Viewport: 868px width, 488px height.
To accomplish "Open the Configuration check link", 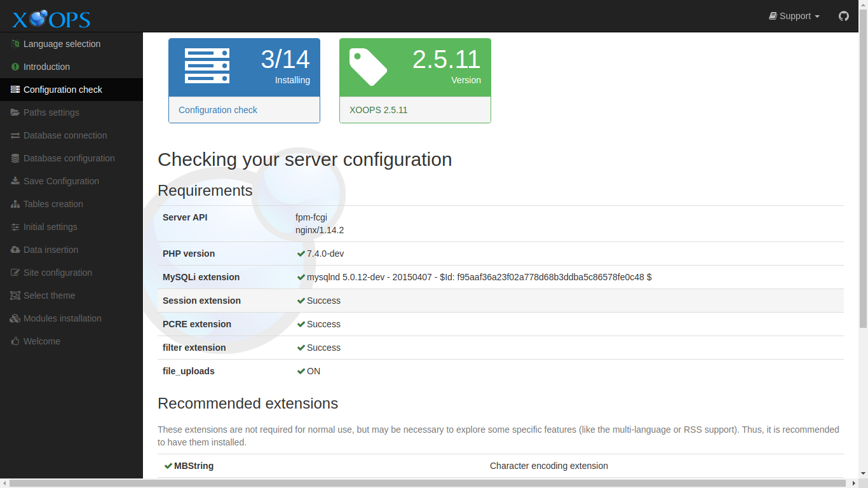I will pos(218,110).
